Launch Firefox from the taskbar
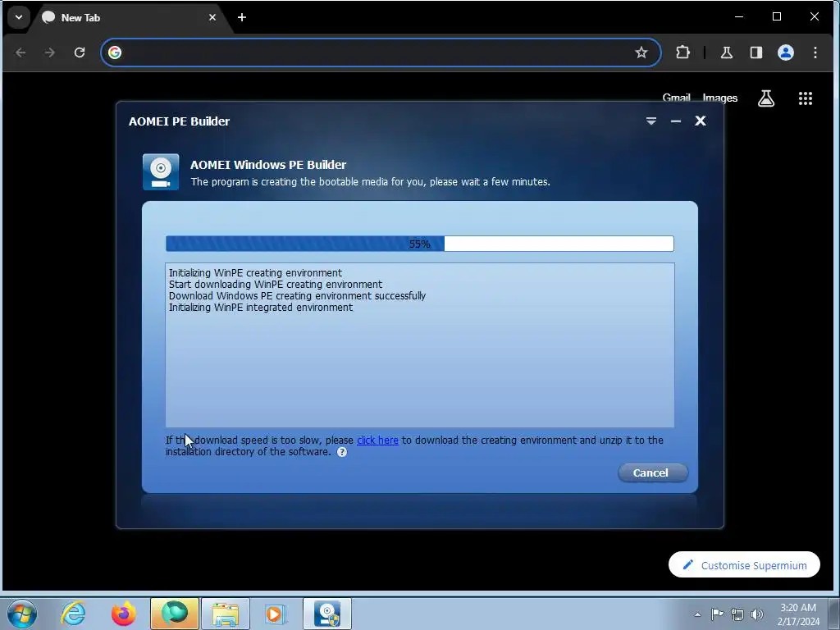Viewport: 840px width, 630px height. 123,614
